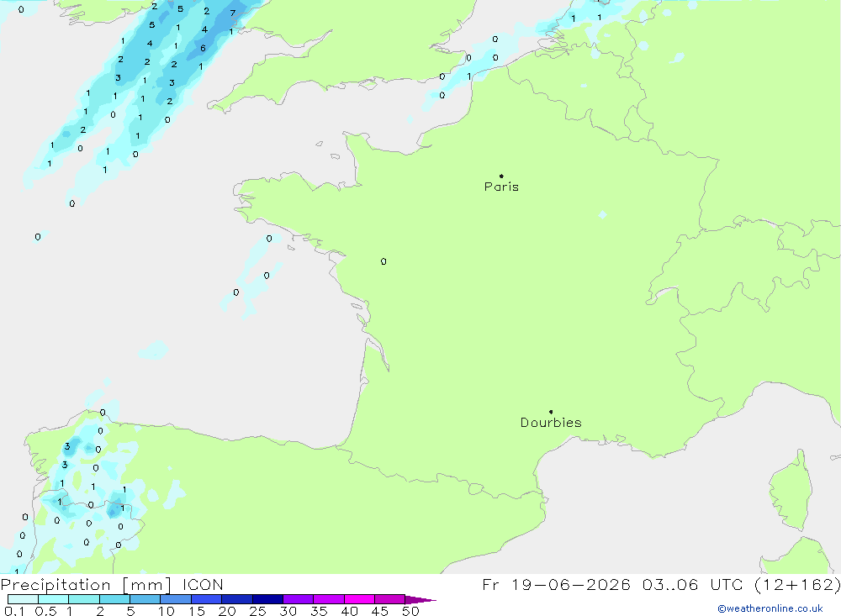Pick the 15–20 mm blue legend swatch
The width and height of the screenshot is (841, 616).
point(207,599)
